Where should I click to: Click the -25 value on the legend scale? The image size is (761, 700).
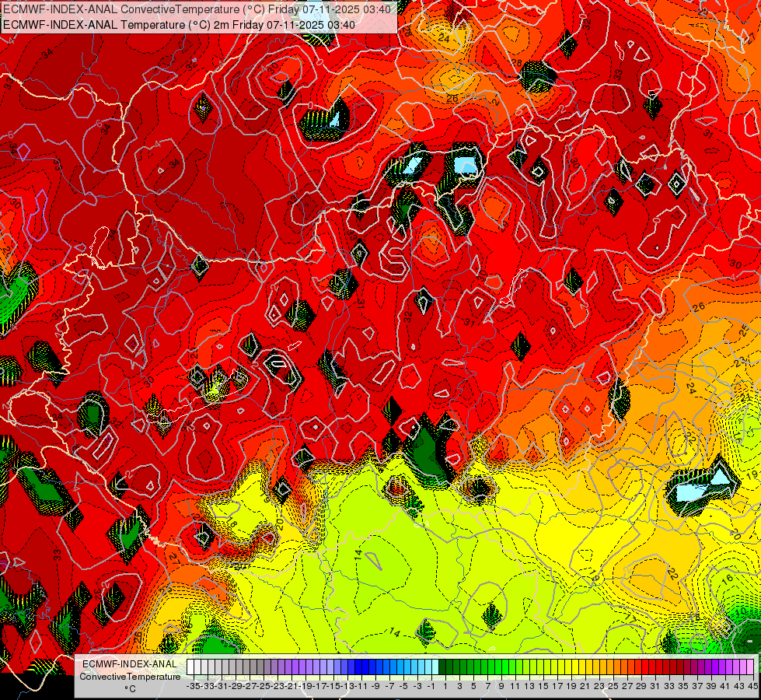pyautogui.click(x=264, y=687)
